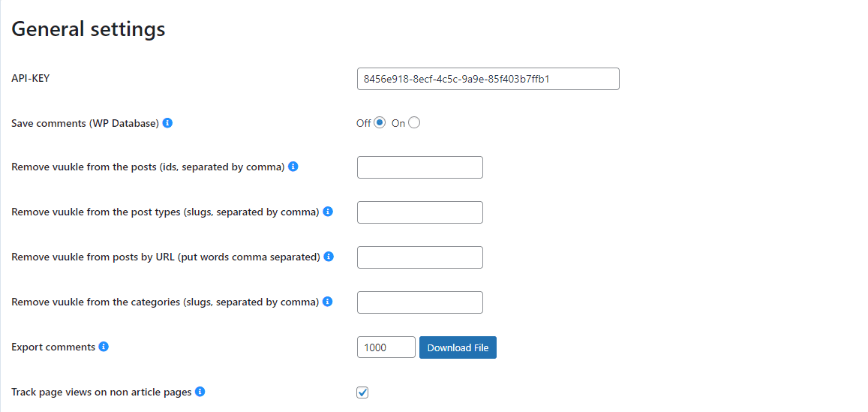Select the Off radio for Save comments
Image resolution: width=868 pixels, height=412 pixels.
point(379,123)
